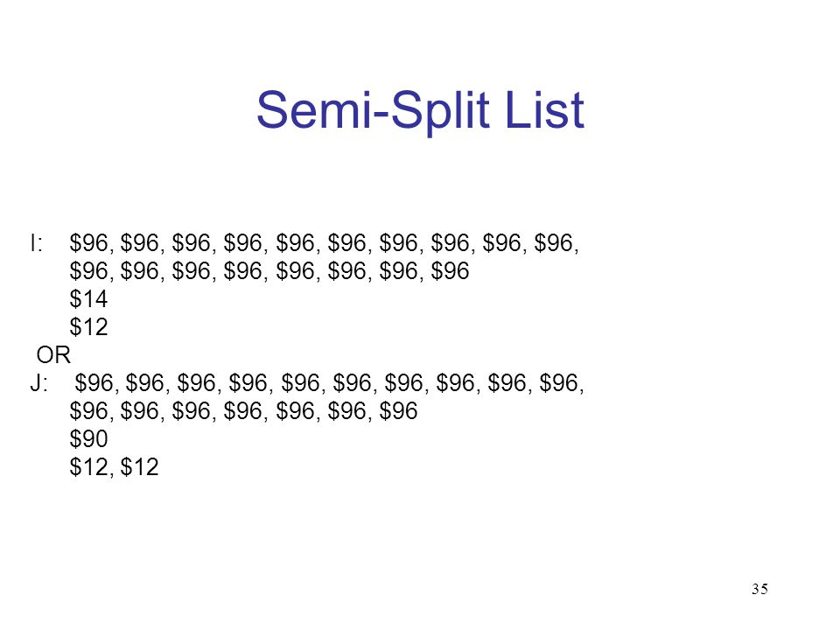Click the last $96 in list J's first row

(559, 382)
